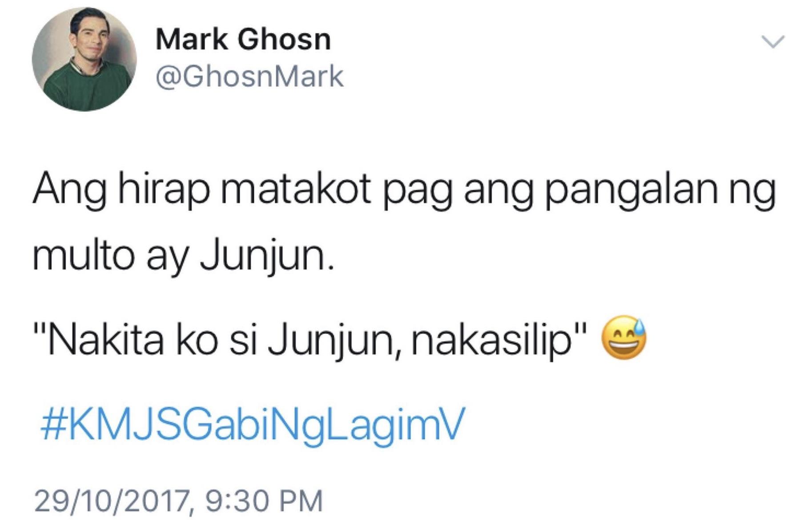Click the 9:30 PM time text
812x523 pixels.
[x=264, y=501]
